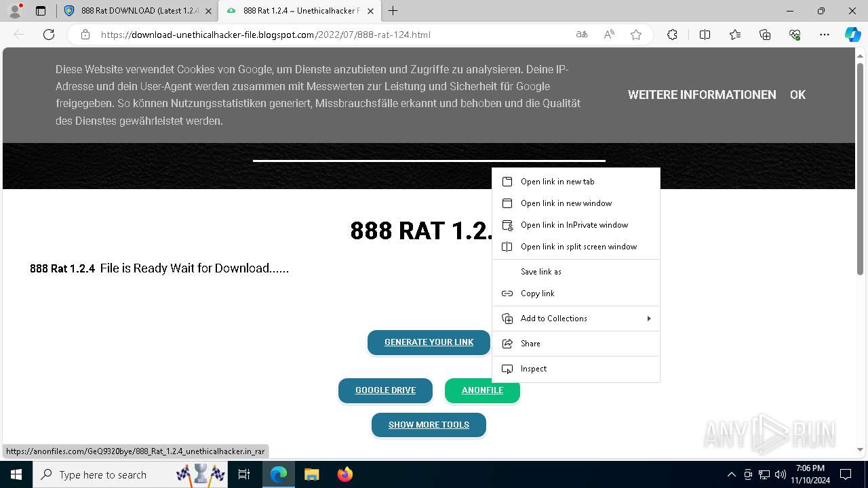Open the Windows Start menu
The width and height of the screenshot is (868, 488).
tap(16, 474)
